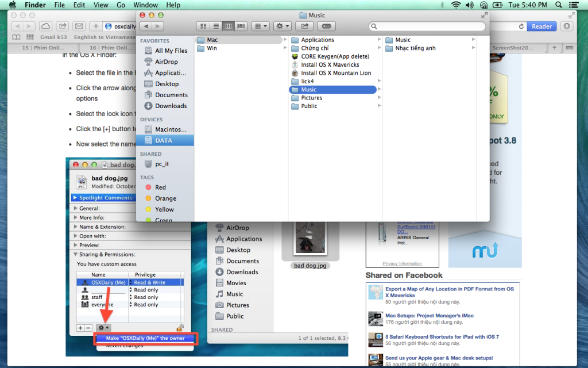Open the item arrangement dropdown in Finder
Viewport: 588px width, 368px height.
(261, 26)
